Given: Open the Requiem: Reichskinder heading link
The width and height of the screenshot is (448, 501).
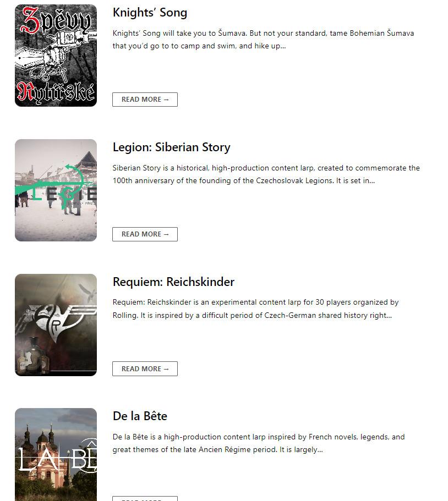Looking at the screenshot, I should coord(173,282).
